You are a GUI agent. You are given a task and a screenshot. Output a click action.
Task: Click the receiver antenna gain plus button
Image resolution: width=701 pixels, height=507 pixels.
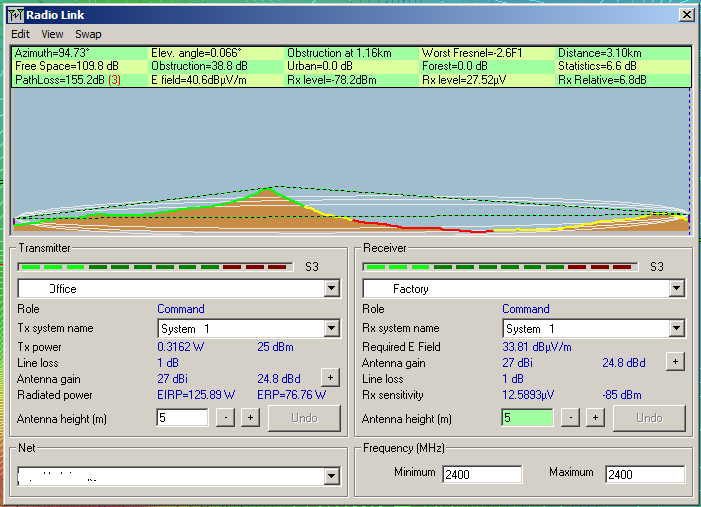point(675,361)
